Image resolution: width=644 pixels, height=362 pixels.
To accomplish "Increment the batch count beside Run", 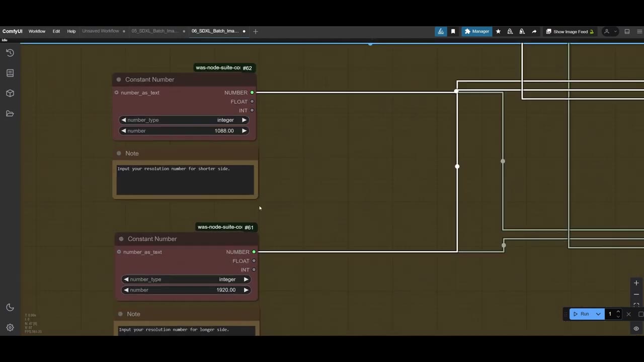I will [x=618, y=312].
